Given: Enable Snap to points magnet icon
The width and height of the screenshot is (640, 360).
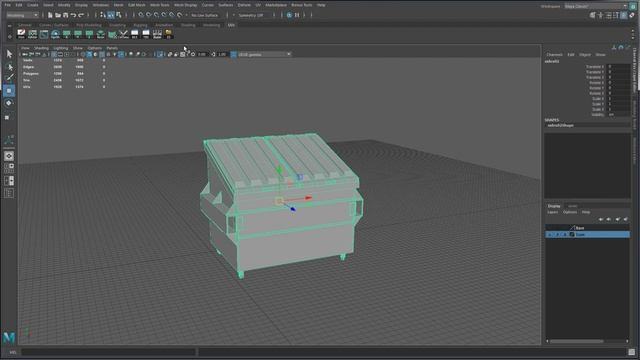Looking at the screenshot, I should click(156, 15).
